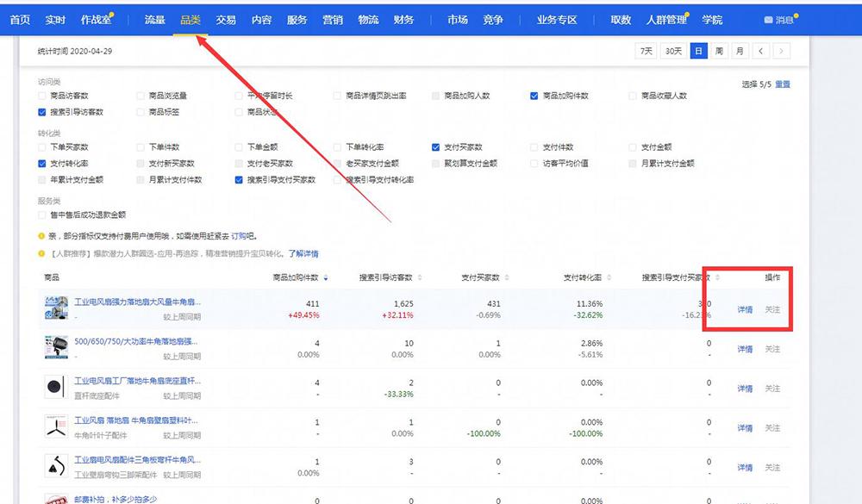The image size is (862, 504).
Task: Open the 品类 tab in top navigation
Action: (x=191, y=20)
